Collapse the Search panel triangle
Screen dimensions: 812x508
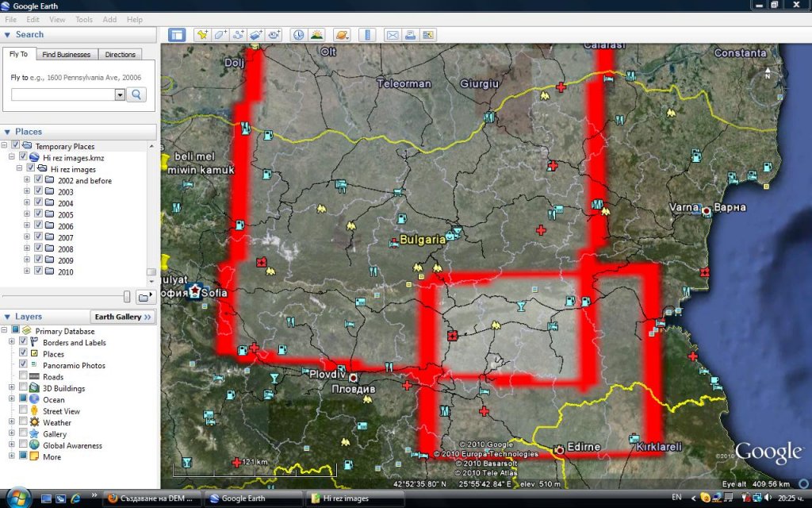(x=7, y=35)
